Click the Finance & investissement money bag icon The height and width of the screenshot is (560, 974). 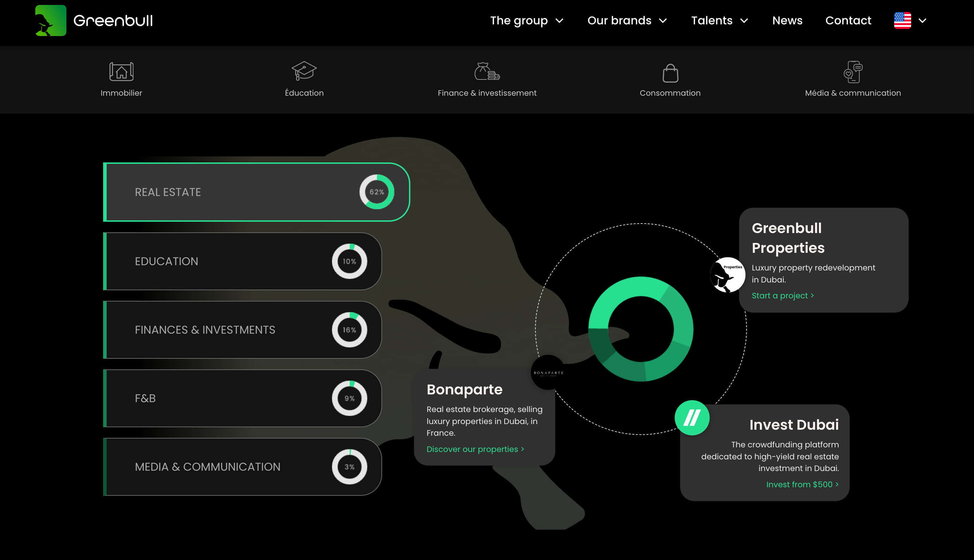(487, 72)
